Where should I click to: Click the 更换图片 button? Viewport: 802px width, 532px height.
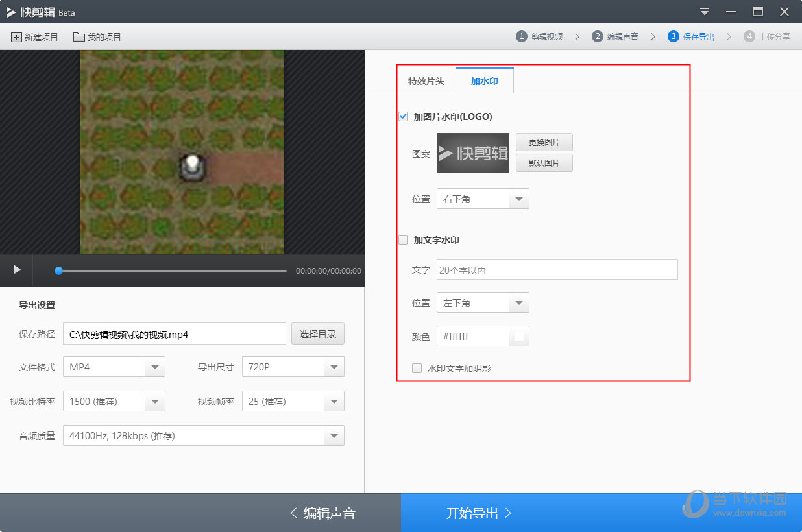coord(544,142)
